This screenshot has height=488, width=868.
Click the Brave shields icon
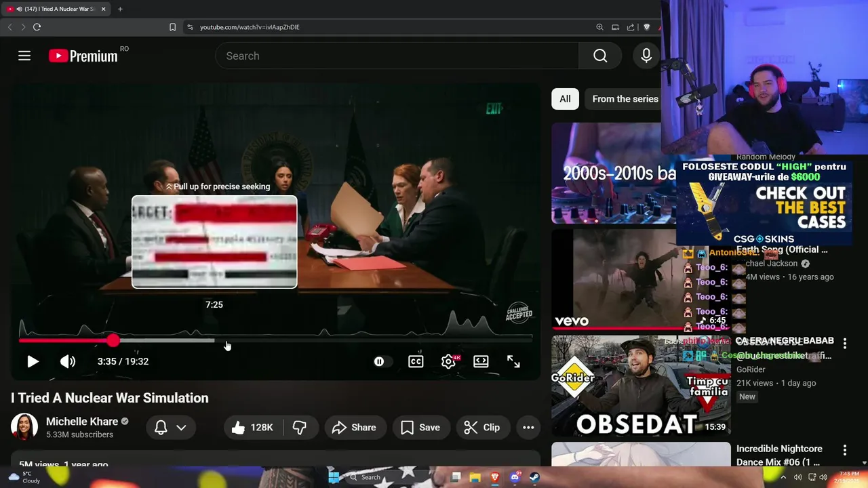[646, 27]
